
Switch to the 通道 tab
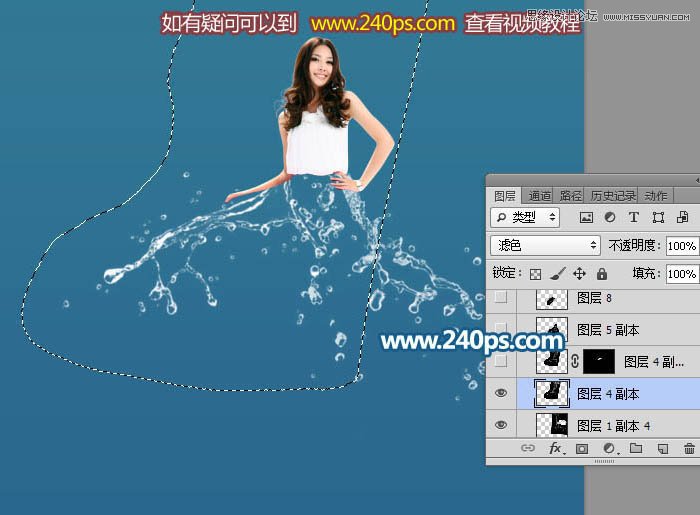coord(540,196)
